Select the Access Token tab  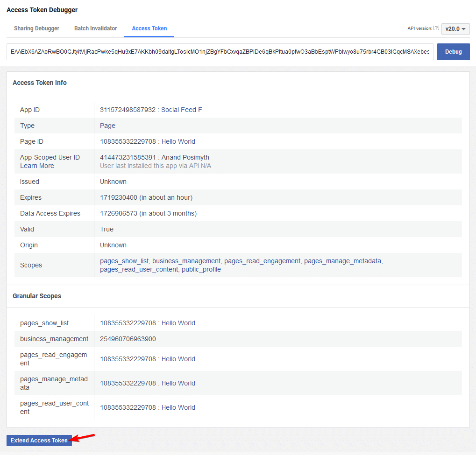click(149, 28)
